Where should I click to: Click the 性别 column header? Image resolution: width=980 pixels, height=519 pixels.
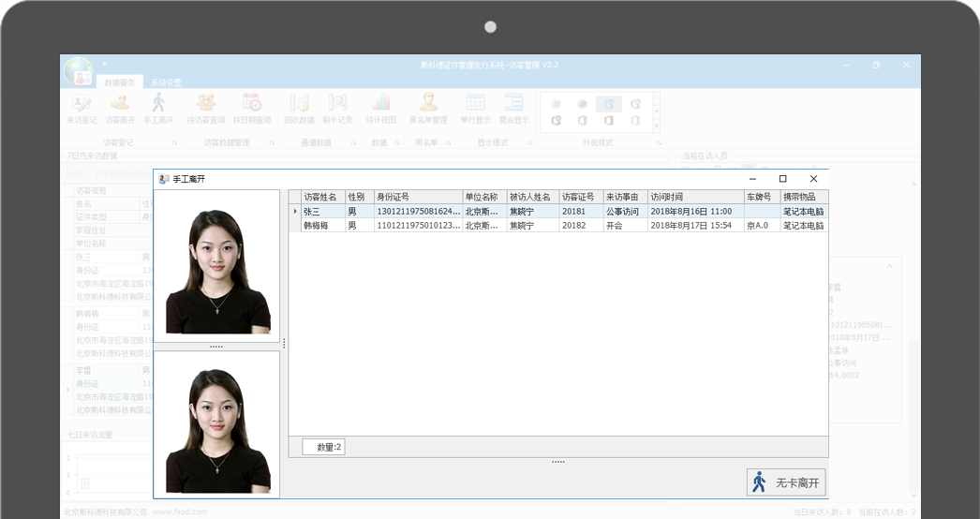360,197
